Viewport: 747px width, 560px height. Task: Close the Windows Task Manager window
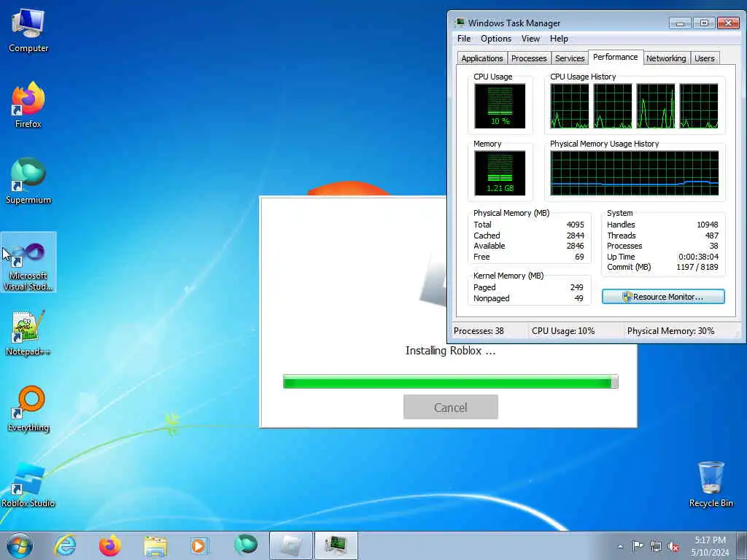[728, 23]
